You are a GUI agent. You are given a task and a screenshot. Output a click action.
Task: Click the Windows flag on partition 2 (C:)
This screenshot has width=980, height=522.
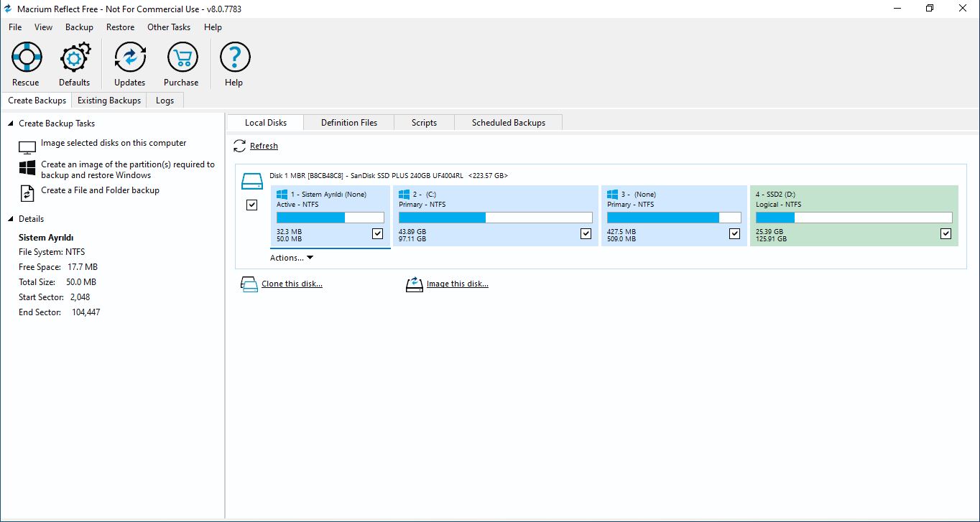pos(404,194)
